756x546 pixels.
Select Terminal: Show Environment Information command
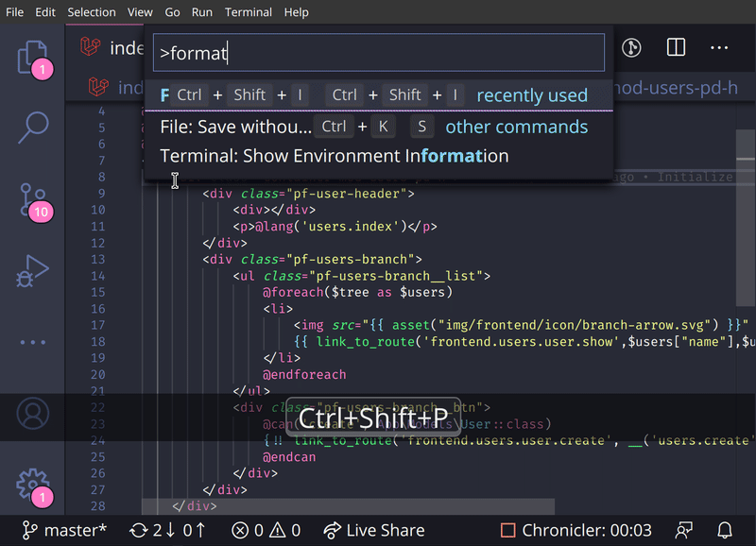(334, 156)
